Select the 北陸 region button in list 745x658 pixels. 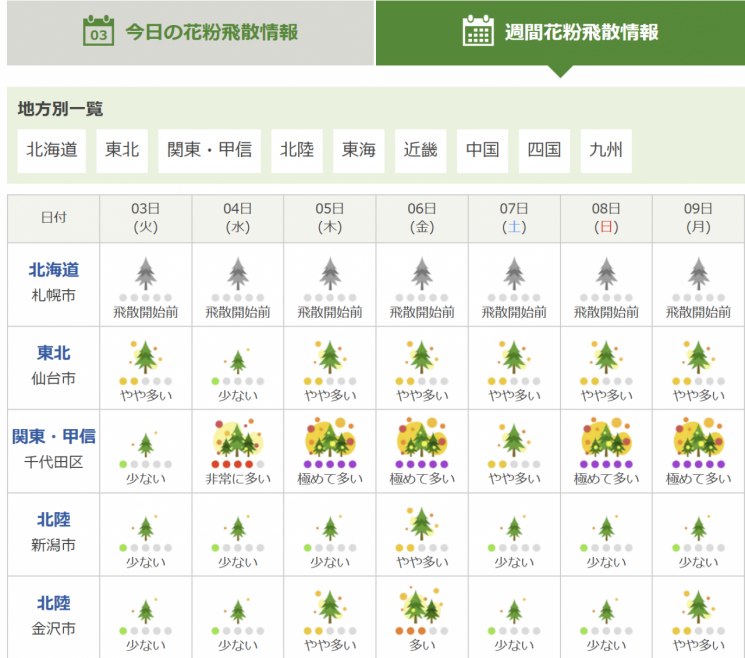[297, 150]
